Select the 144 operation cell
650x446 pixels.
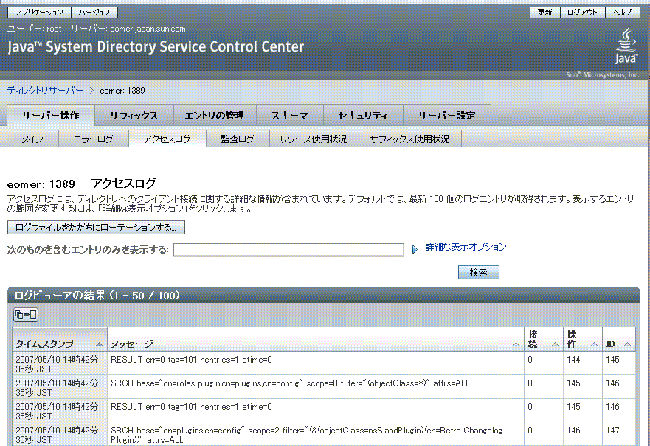tap(582, 364)
